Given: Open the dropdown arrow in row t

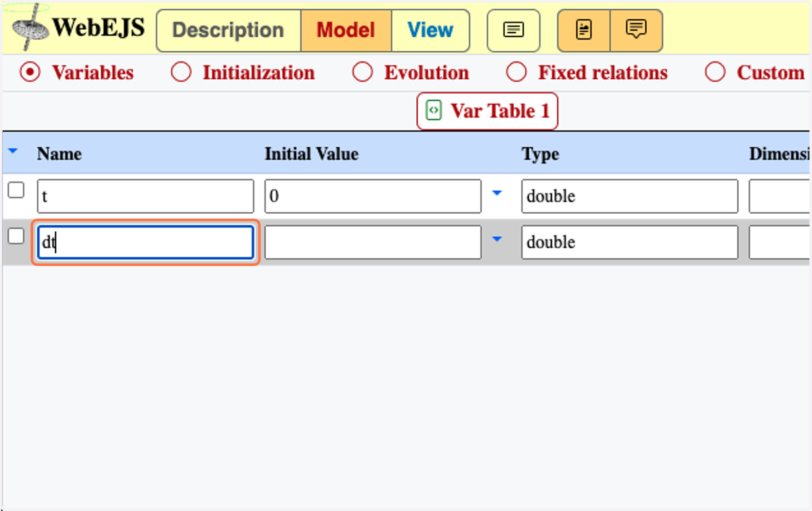Looking at the screenshot, I should click(x=497, y=194).
